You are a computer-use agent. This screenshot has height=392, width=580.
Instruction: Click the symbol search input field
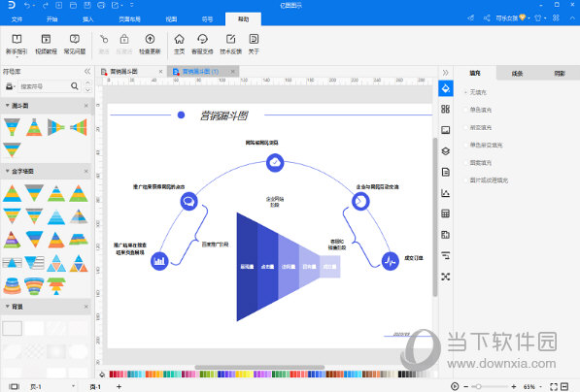44,86
